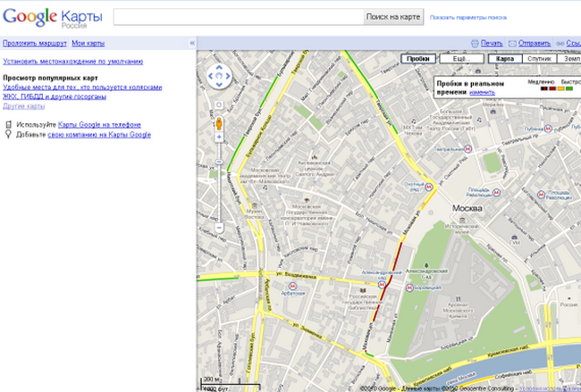The height and width of the screenshot is (392, 581).
Task: Open ЖКХ, ГИБДД и другие госорганы link
Action: pos(55,96)
